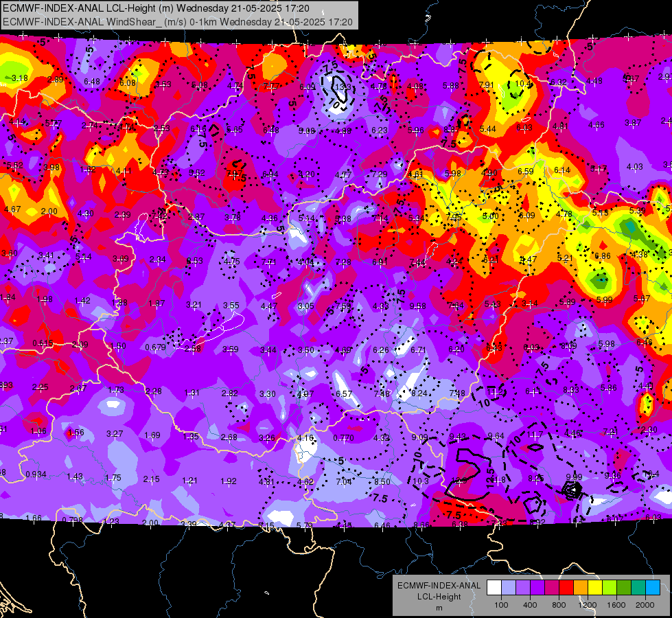672x618 pixels.
Task: Click the legend scale label 400
Action: point(530,605)
